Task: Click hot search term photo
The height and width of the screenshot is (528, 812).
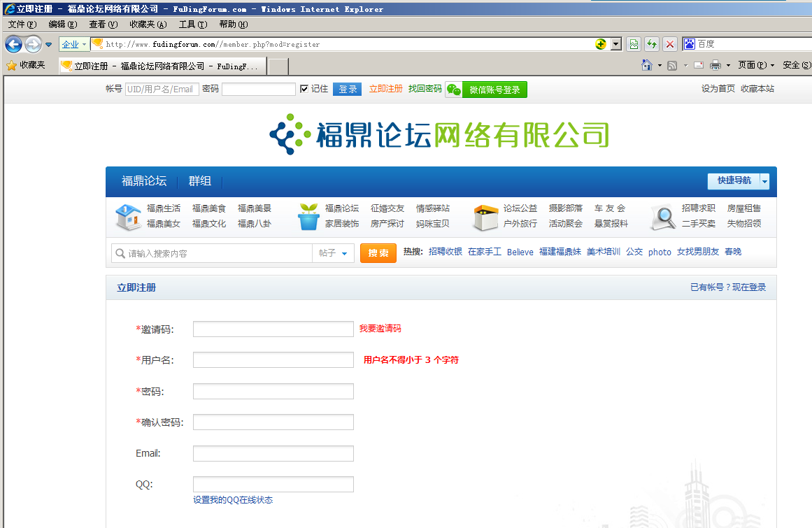Action: 660,252
